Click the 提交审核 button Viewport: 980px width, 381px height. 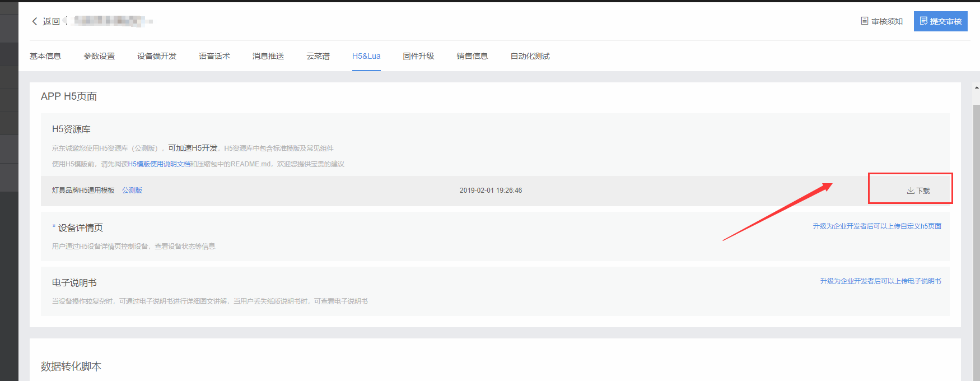pyautogui.click(x=940, y=21)
